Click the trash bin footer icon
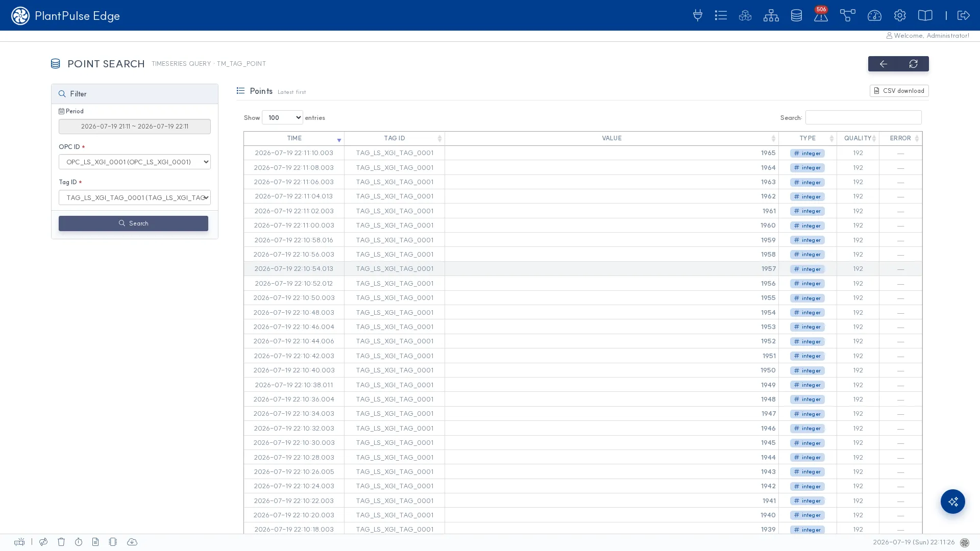Screen dimensions: 980x551 pyautogui.click(x=61, y=542)
